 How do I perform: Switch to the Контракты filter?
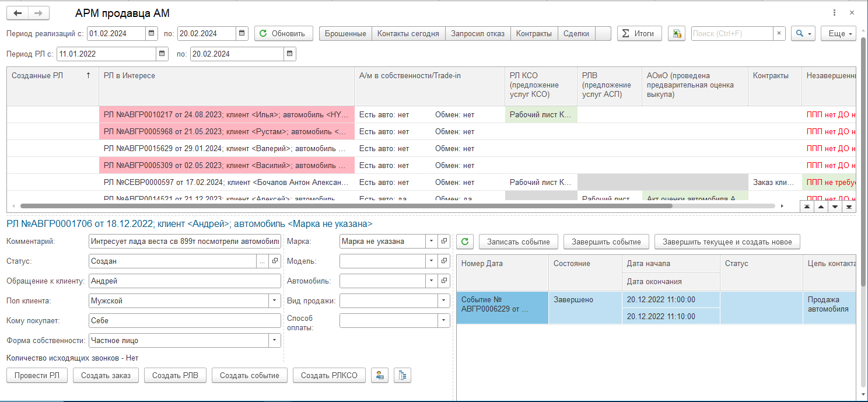point(534,33)
